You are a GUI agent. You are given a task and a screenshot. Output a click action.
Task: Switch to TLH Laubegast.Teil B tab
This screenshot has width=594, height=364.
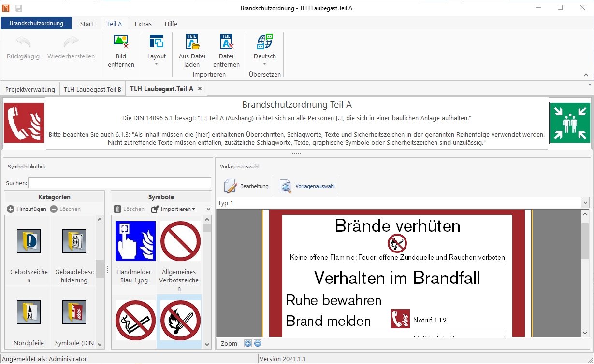92,89
